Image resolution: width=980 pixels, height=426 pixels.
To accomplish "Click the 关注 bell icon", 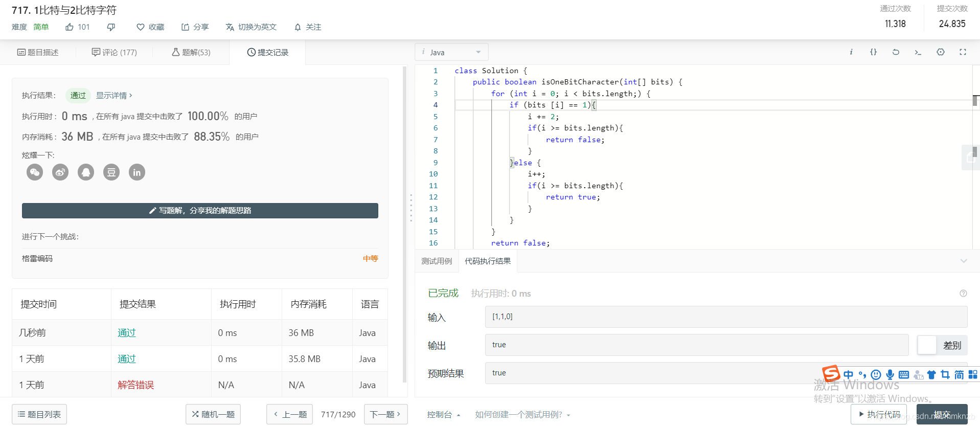I will click(298, 27).
